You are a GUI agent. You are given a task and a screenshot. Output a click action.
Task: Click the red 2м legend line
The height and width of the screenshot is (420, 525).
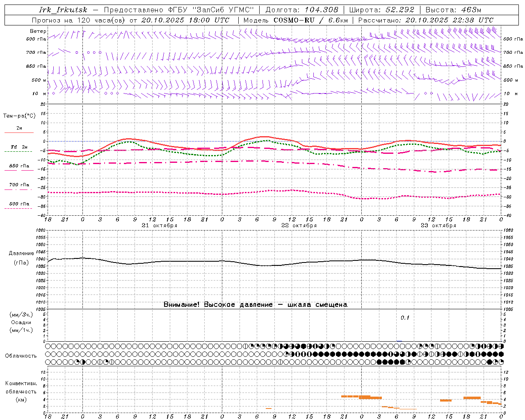(x=19, y=132)
